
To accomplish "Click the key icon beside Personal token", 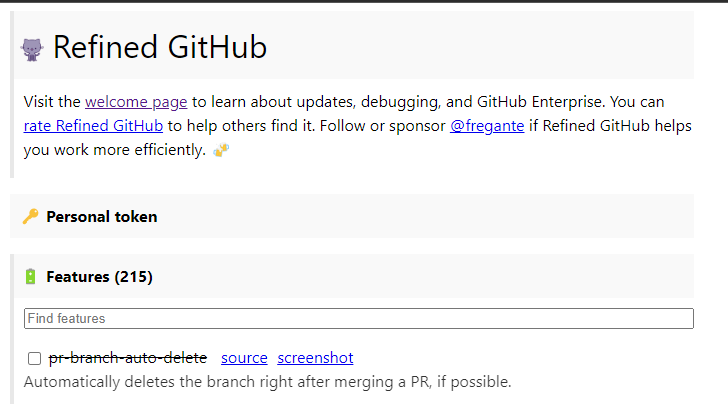I will pos(31,216).
